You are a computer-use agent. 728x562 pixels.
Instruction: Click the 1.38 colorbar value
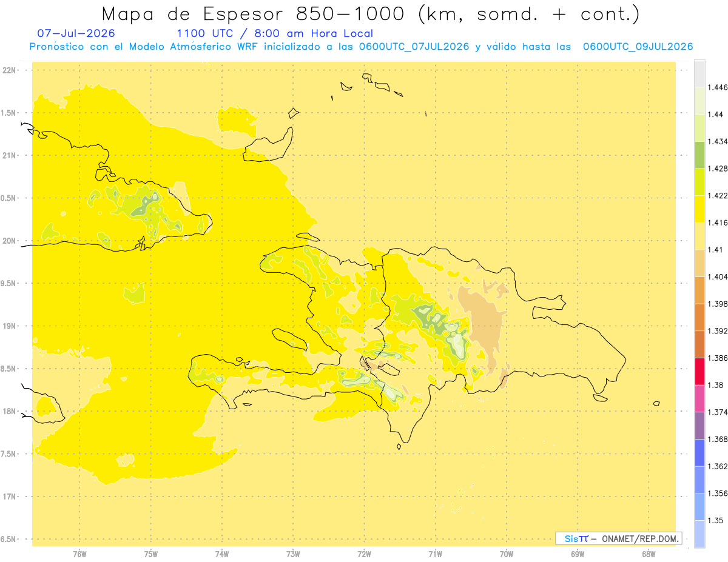716,385
